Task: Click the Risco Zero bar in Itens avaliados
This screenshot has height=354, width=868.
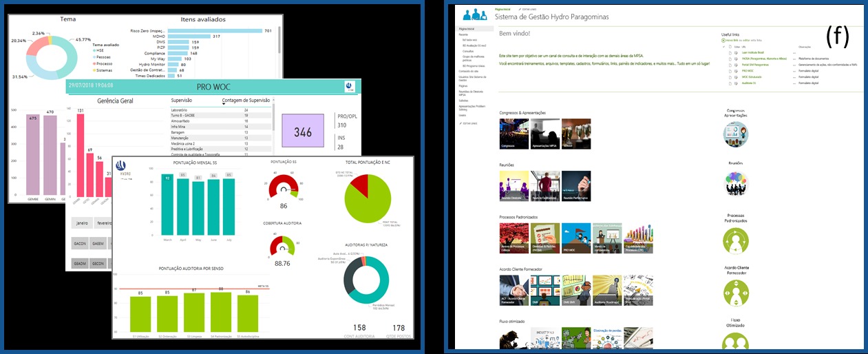Action: tap(215, 31)
